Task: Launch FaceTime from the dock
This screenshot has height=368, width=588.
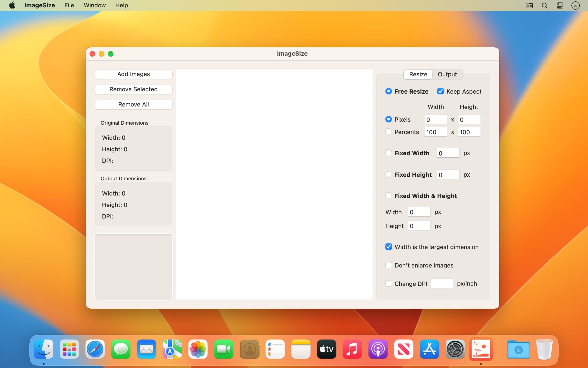Action: tap(224, 349)
